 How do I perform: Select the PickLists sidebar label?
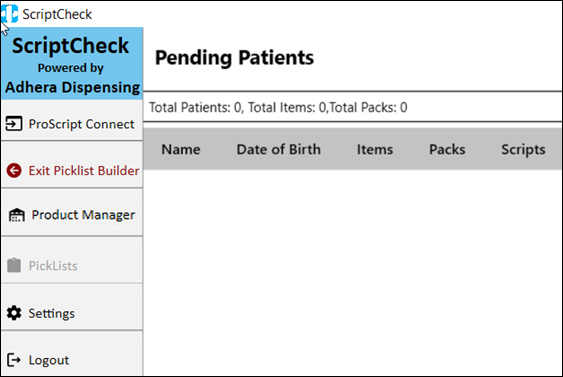pos(53,266)
